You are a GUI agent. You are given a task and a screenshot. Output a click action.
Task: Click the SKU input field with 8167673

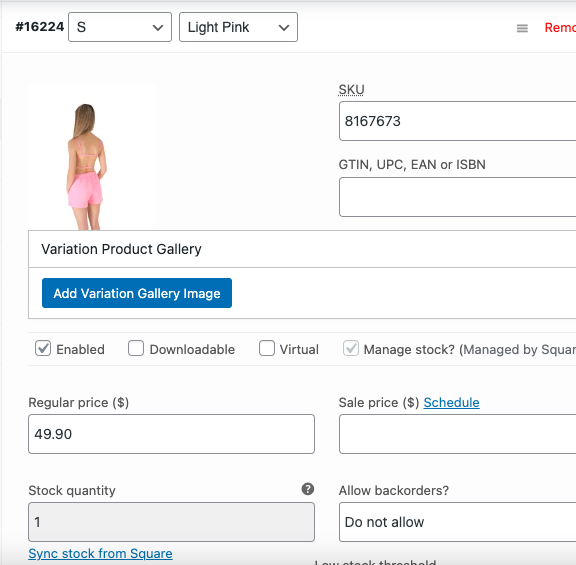click(457, 121)
